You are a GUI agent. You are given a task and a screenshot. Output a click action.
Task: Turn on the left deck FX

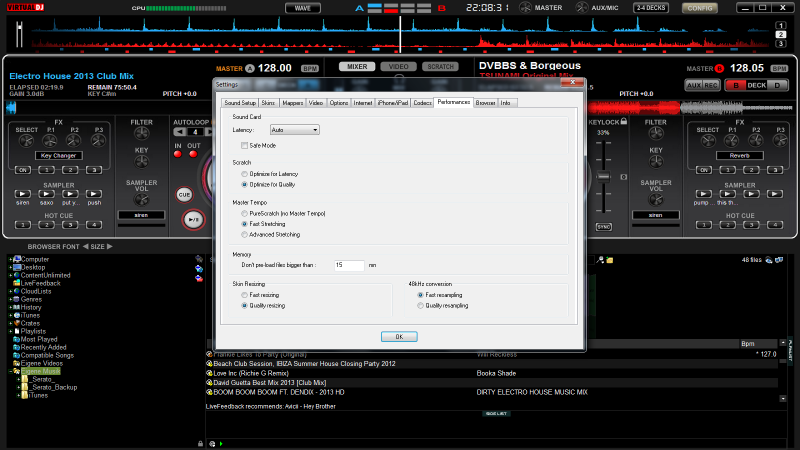pos(22,170)
